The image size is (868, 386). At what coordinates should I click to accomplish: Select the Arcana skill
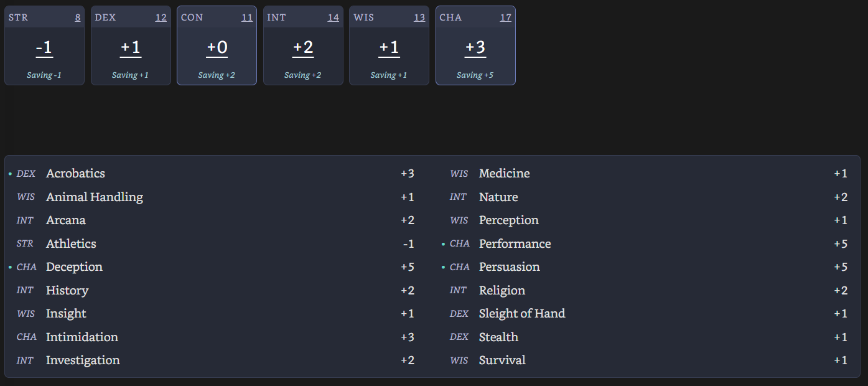pos(66,220)
